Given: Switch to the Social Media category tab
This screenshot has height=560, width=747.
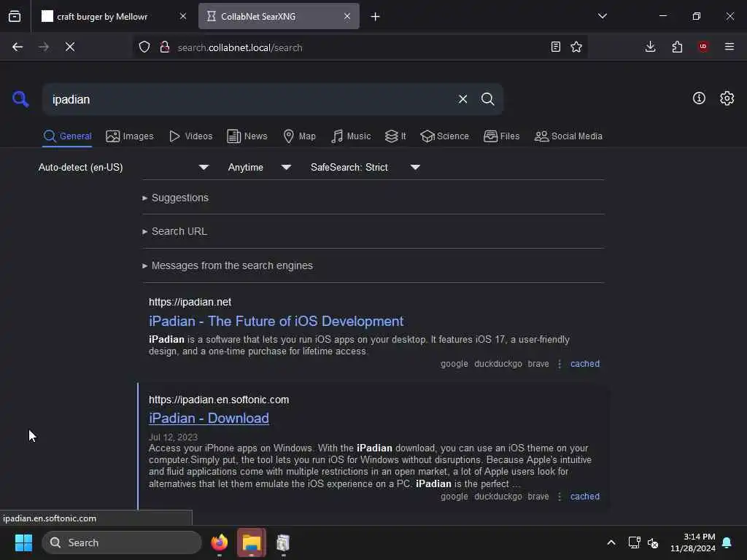Looking at the screenshot, I should point(568,136).
